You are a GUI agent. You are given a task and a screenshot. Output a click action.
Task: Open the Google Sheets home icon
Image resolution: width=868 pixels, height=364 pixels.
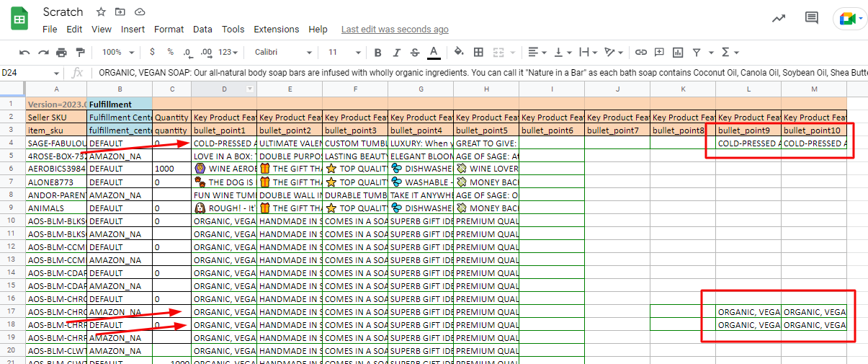click(19, 19)
